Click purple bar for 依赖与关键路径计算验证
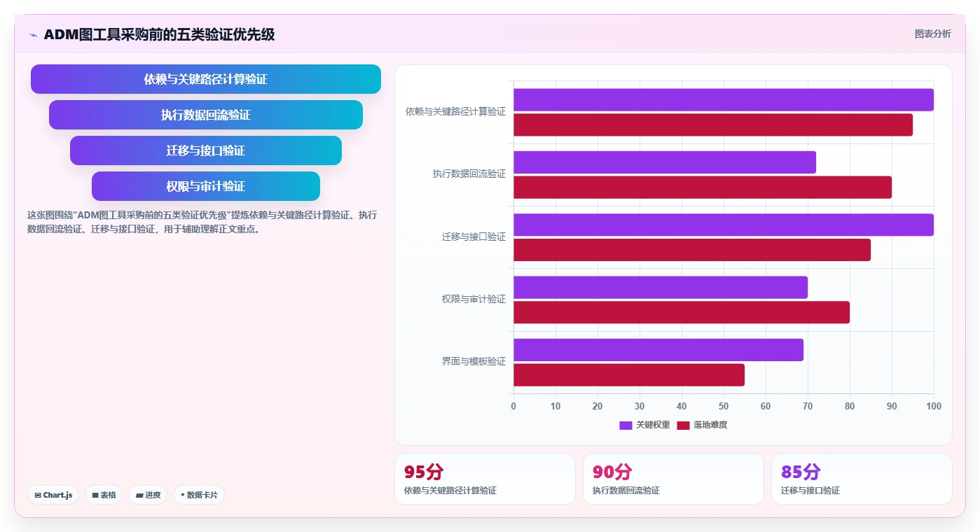 tap(724, 99)
